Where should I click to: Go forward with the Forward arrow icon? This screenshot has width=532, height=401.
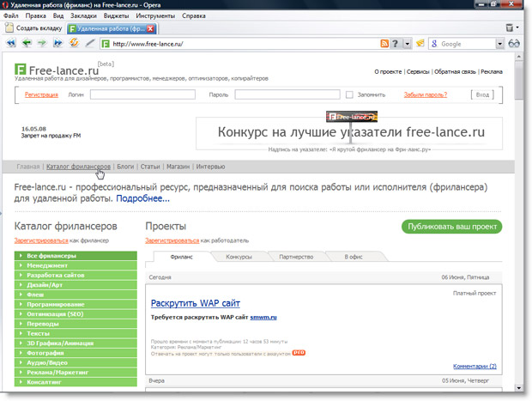tap(42, 43)
